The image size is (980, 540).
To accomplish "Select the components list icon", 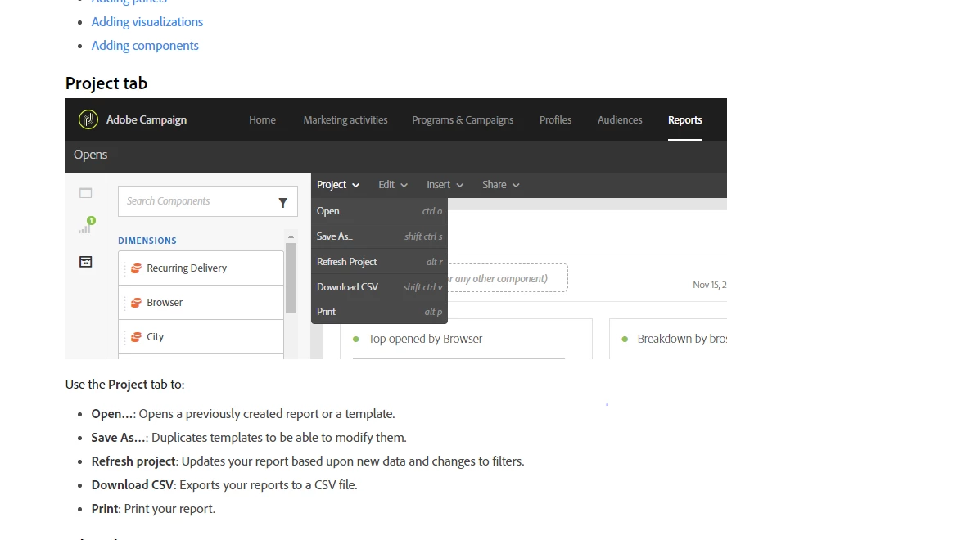I will pos(86,262).
